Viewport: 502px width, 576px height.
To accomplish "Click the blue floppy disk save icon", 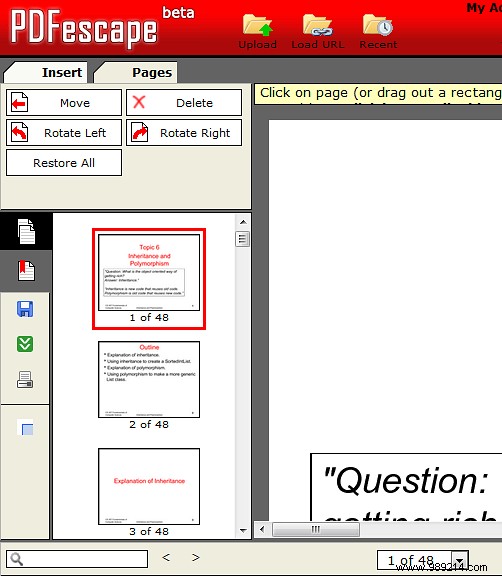I will point(25,309).
